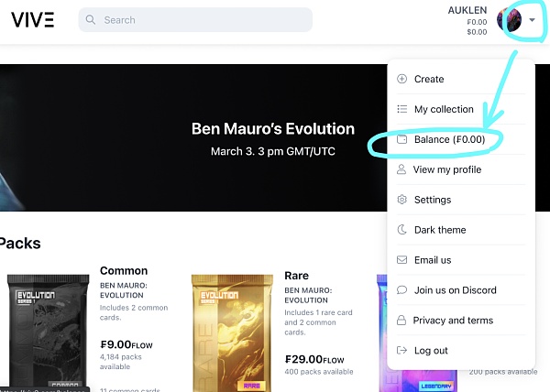Click the envelope icon beside Email us
The width and height of the screenshot is (550, 392).
(401, 260)
